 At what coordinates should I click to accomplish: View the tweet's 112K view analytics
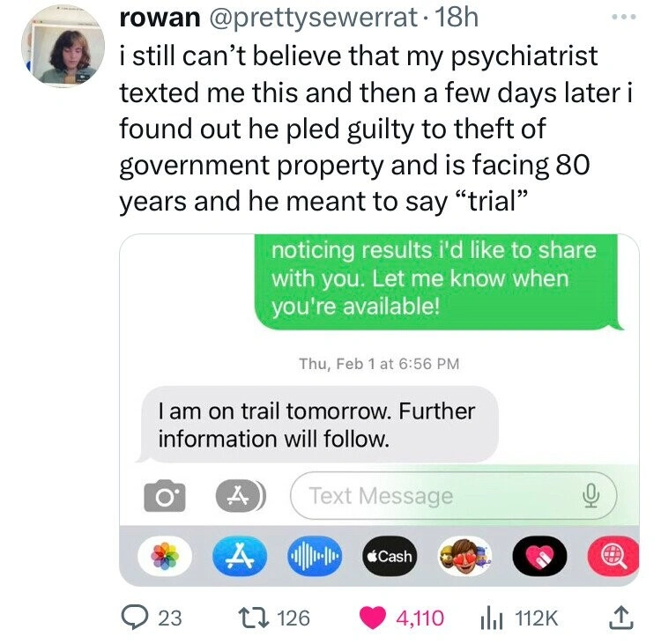(x=488, y=618)
